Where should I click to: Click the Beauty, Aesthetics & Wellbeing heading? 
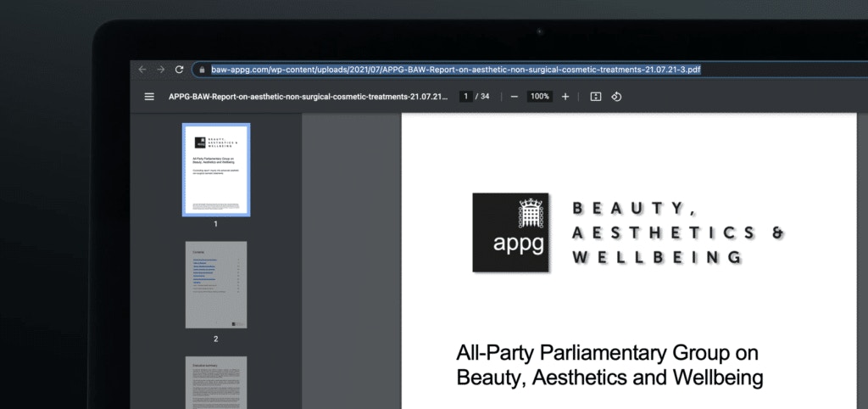coord(677,233)
